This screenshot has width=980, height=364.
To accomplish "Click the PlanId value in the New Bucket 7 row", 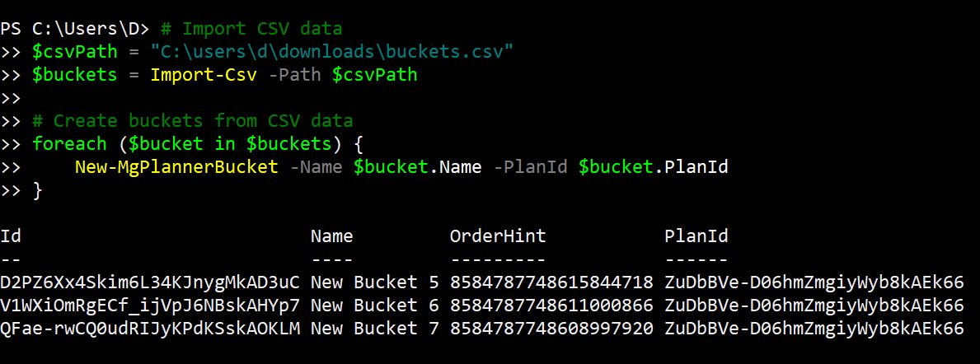I will (x=814, y=329).
